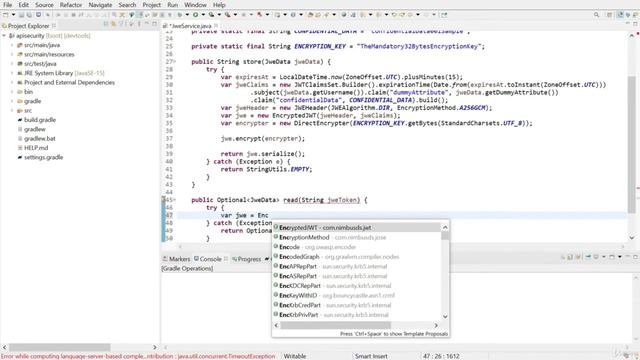The height and width of the screenshot is (360, 640).
Task: Choose EncryptedJWT from the completion list
Action: [x=356, y=227]
